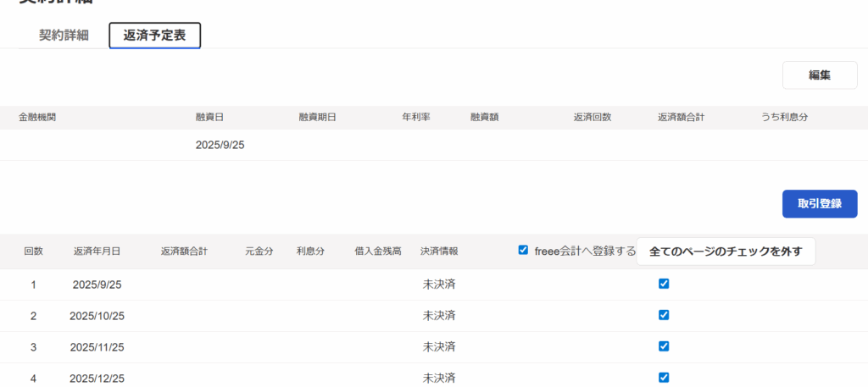This screenshot has height=387, width=868.
Task: Uncheck the checkbox for row 2025/10/25
Action: pos(664,315)
